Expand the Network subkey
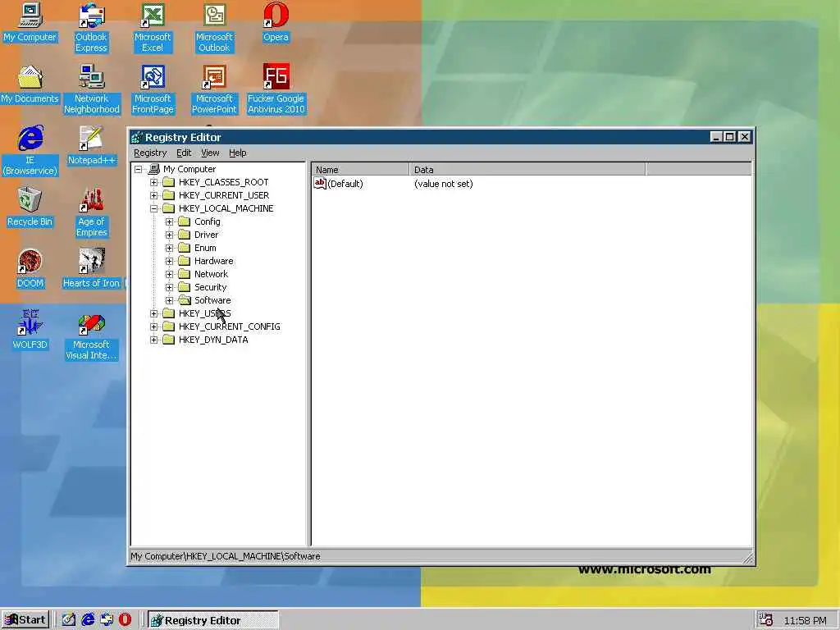The image size is (840, 630). 169,274
